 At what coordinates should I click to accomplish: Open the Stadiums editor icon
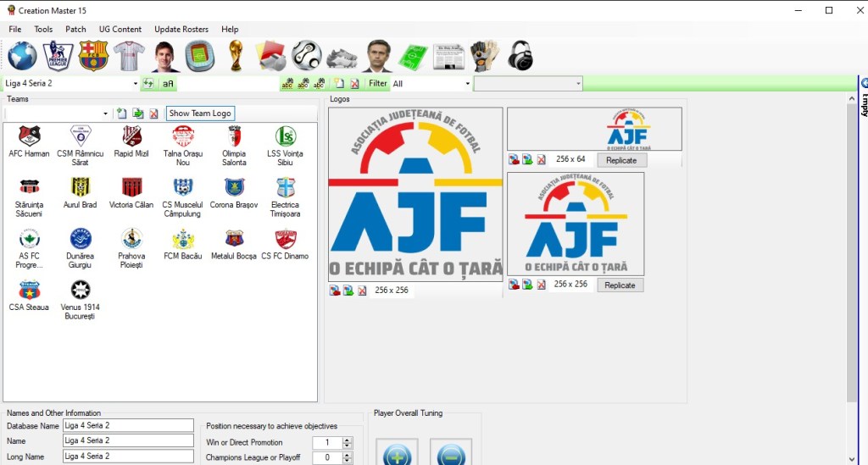[x=200, y=56]
